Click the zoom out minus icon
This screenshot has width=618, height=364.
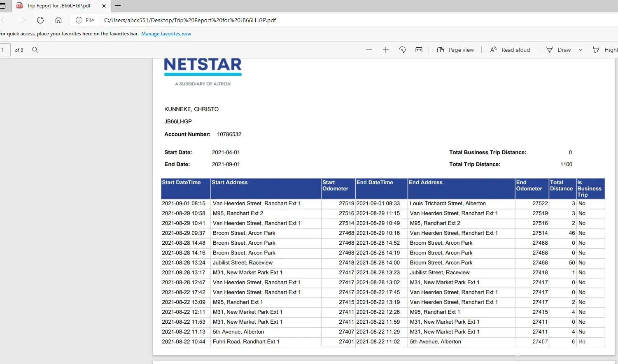coord(369,50)
